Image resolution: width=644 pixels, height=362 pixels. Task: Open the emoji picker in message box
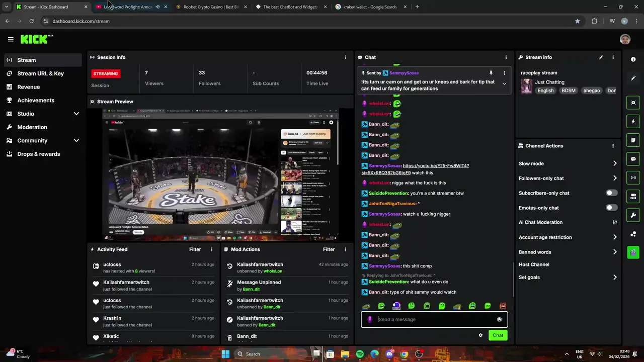499,319
